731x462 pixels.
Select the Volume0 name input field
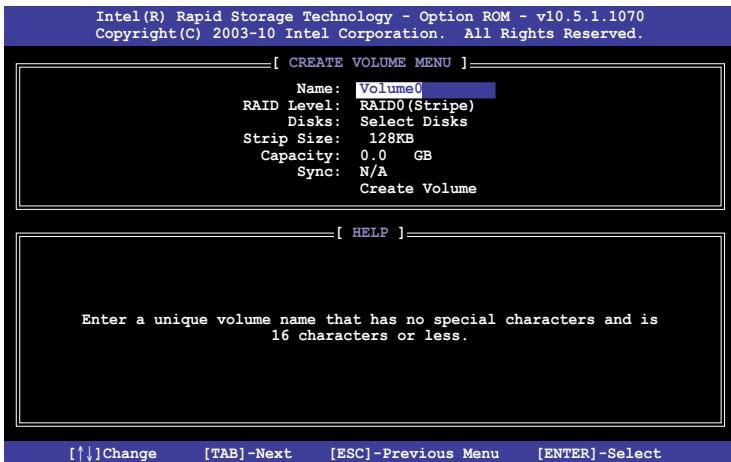426,90
